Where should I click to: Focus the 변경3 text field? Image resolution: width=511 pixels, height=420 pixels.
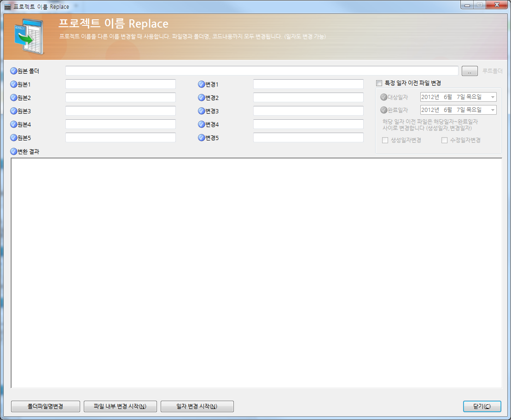pos(308,111)
